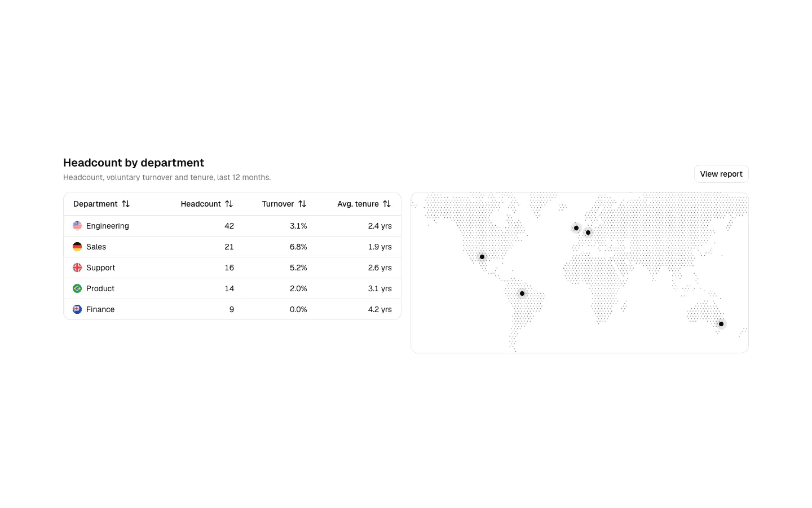Select the Finance row label
The width and height of the screenshot is (812, 508).
point(100,309)
